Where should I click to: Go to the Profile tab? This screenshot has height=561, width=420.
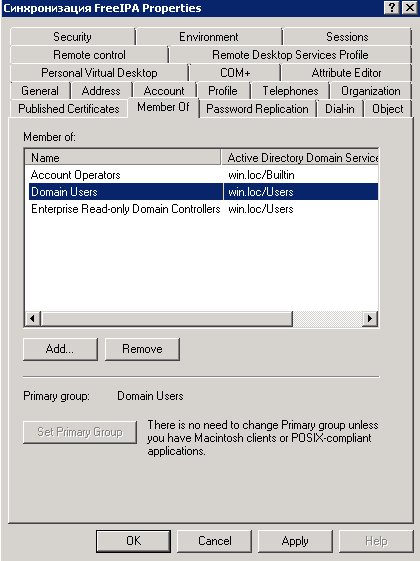223,91
